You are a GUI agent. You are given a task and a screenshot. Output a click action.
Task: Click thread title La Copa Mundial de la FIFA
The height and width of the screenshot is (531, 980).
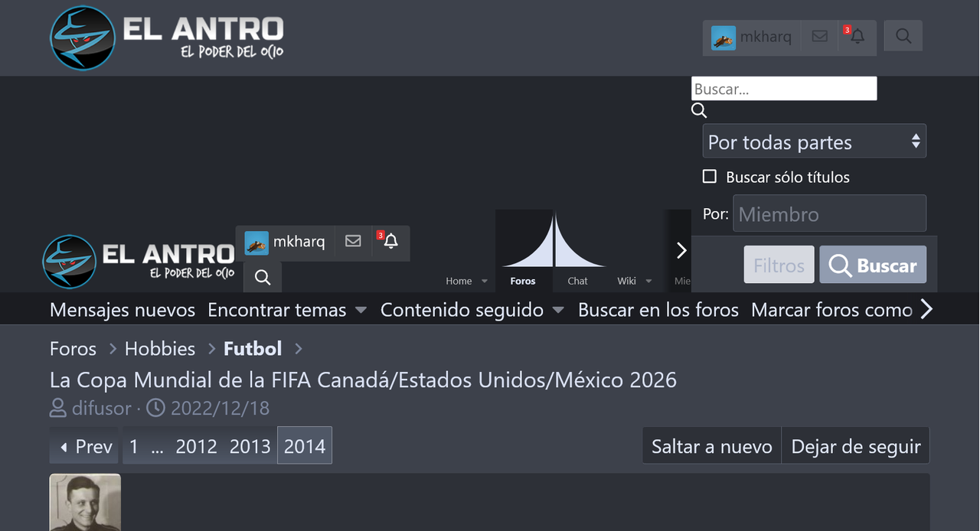(364, 380)
